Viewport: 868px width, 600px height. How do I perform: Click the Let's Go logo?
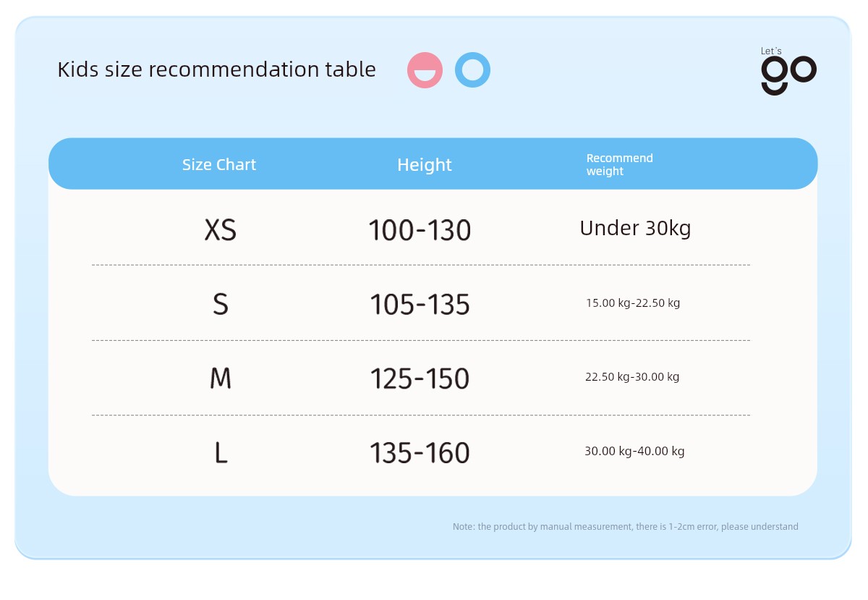(x=788, y=71)
